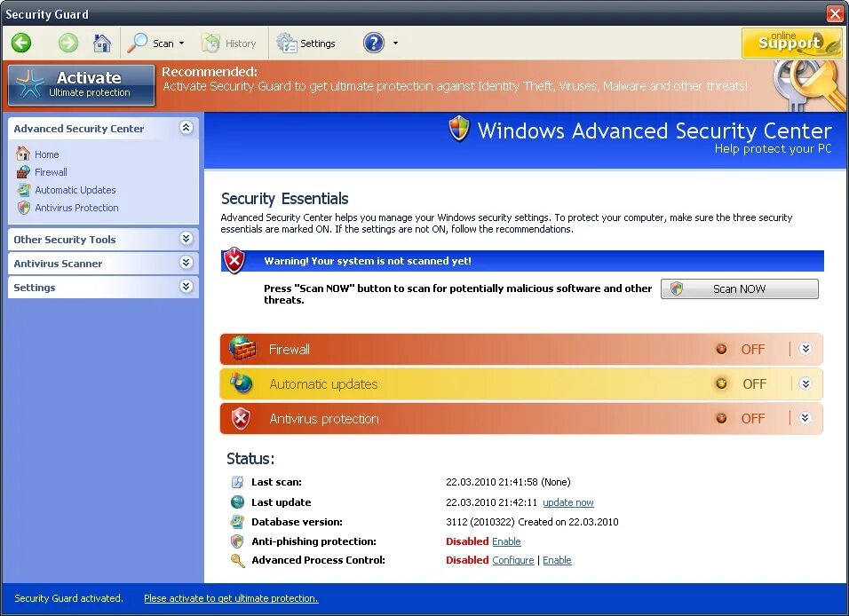This screenshot has width=849, height=616.
Task: Go to home via toolbar house icon
Action: 102,43
